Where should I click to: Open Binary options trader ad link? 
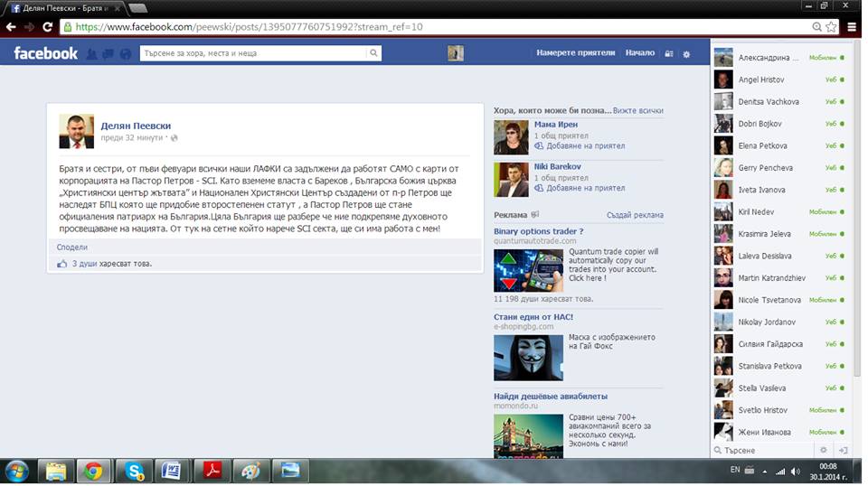click(x=539, y=231)
